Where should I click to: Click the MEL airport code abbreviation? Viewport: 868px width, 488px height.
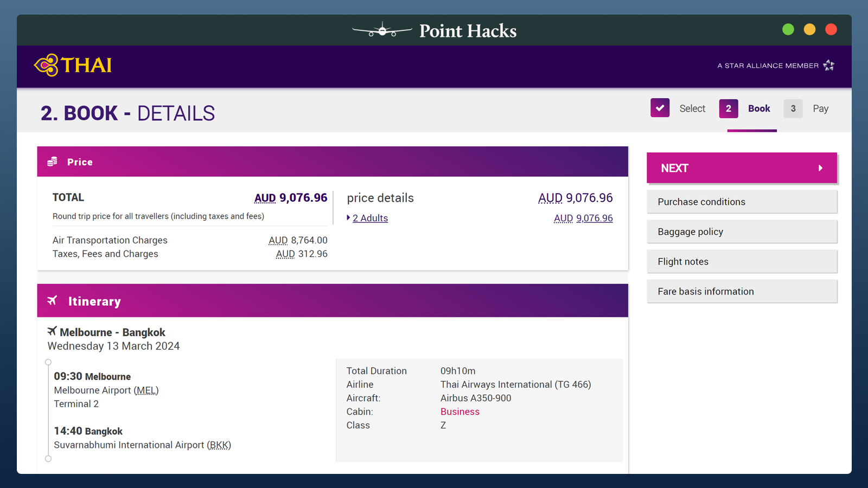[146, 390]
